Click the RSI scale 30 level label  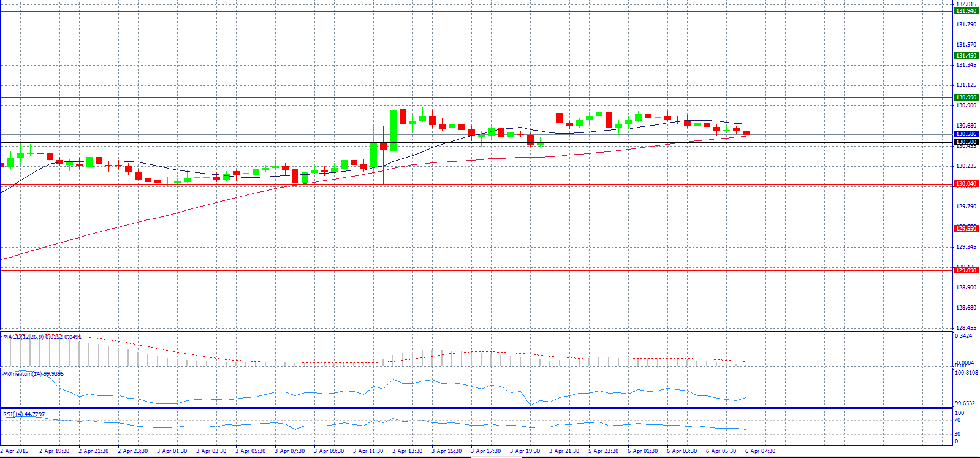point(958,434)
